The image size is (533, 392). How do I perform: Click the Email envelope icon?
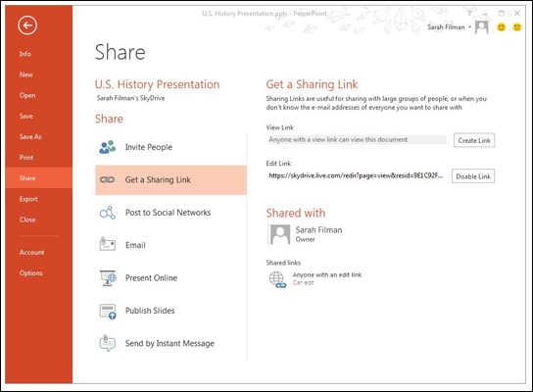tap(108, 244)
